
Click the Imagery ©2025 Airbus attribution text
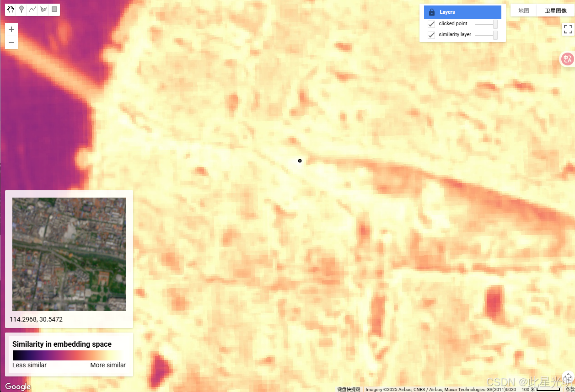(x=441, y=389)
